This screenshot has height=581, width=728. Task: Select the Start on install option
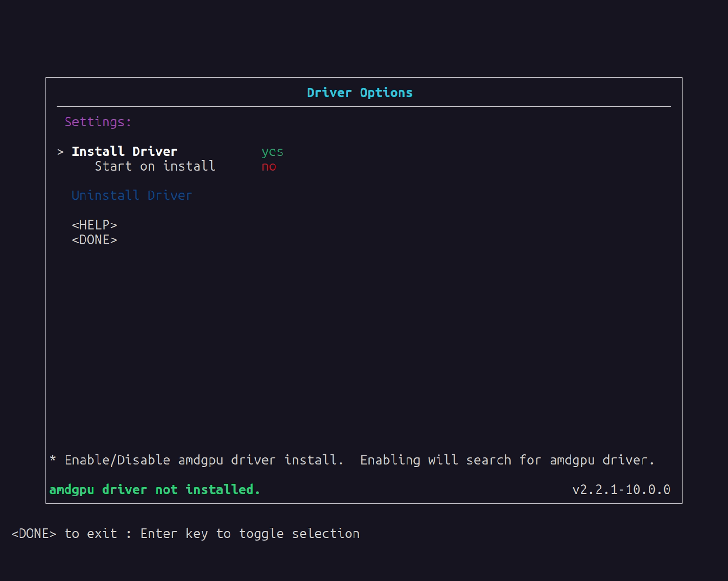(x=155, y=166)
